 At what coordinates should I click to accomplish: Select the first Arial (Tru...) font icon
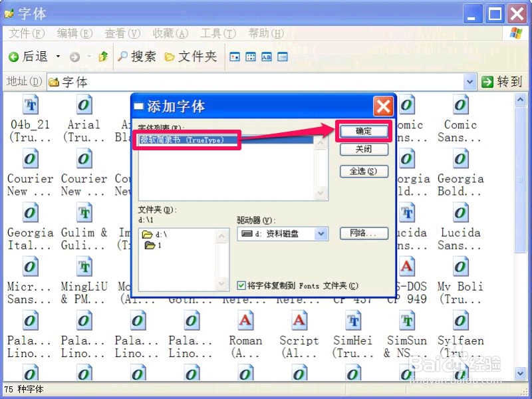coord(84,104)
